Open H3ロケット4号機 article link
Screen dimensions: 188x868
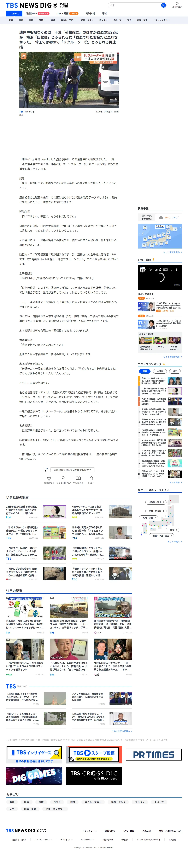click(22, 697)
